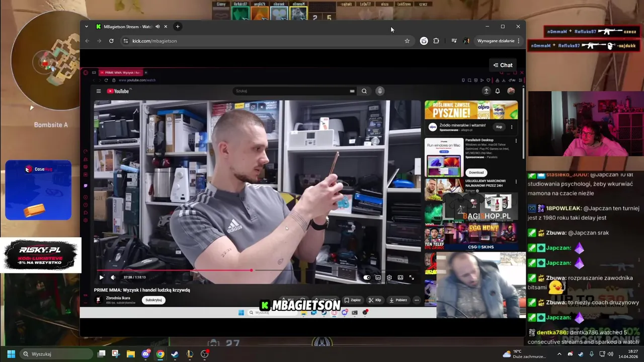Open more actions ellipsis under video
This screenshot has height=362, width=644.
point(417,300)
